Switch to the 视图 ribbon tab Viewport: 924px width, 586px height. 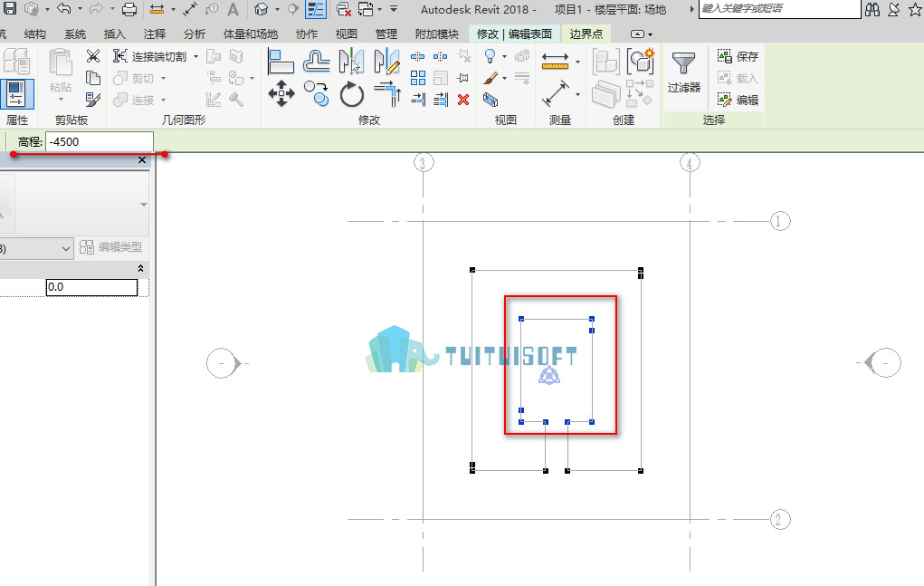click(346, 34)
